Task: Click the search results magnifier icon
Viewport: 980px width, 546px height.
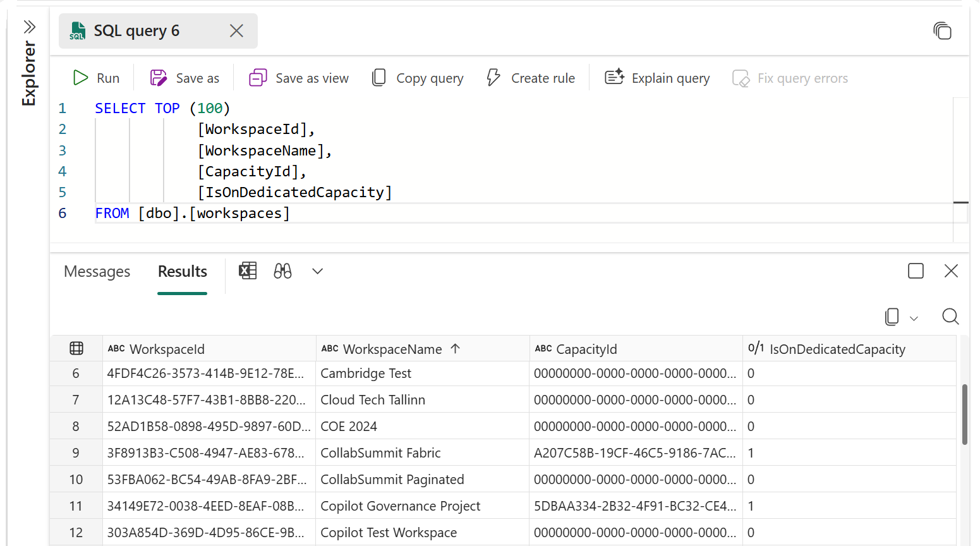Action: pos(950,317)
